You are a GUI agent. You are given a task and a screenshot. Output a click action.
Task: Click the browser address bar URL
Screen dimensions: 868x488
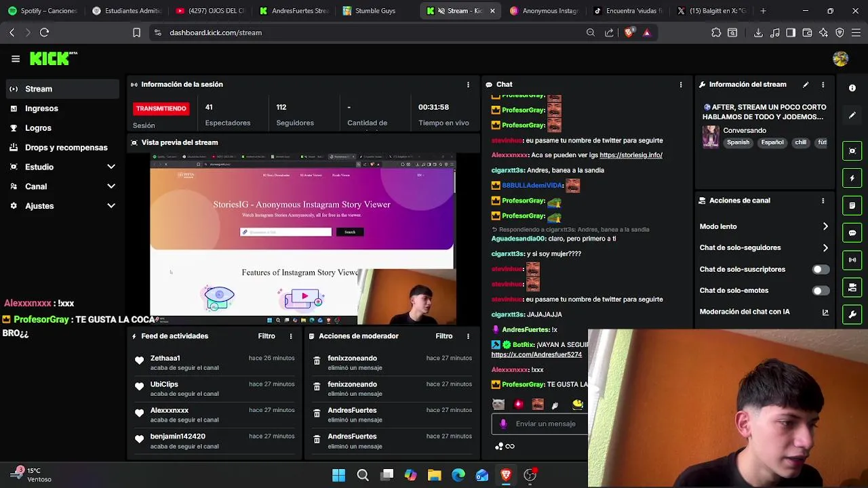216,33
